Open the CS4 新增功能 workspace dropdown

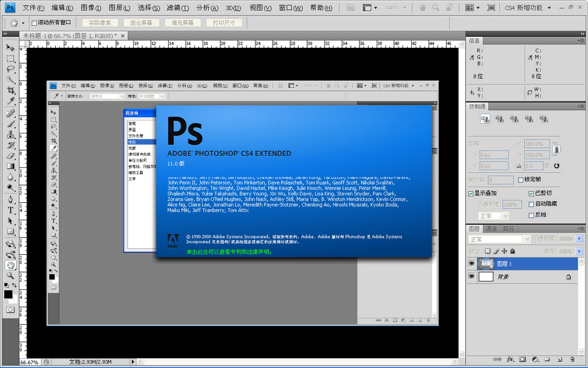(x=528, y=7)
